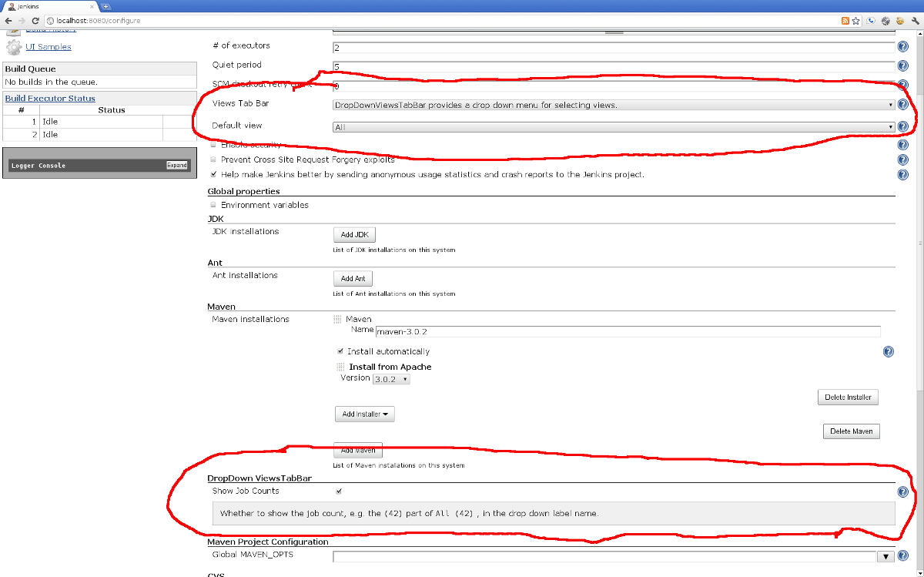
Task: Click Add Ant button
Action: coord(353,279)
